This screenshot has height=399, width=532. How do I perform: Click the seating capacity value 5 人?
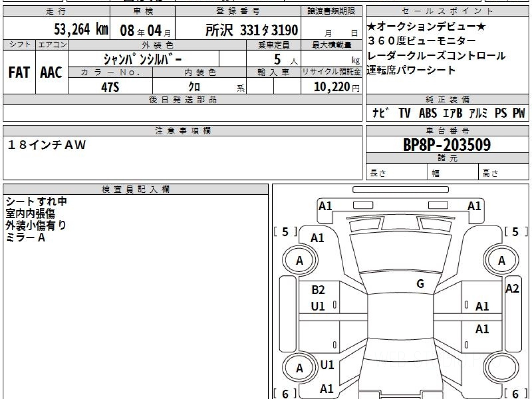pos(286,59)
